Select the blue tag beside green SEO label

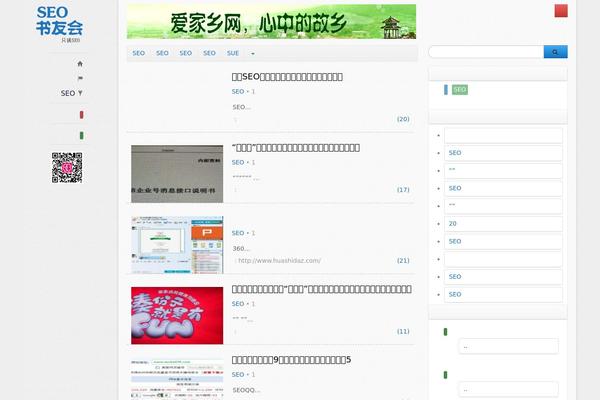pyautogui.click(x=446, y=90)
